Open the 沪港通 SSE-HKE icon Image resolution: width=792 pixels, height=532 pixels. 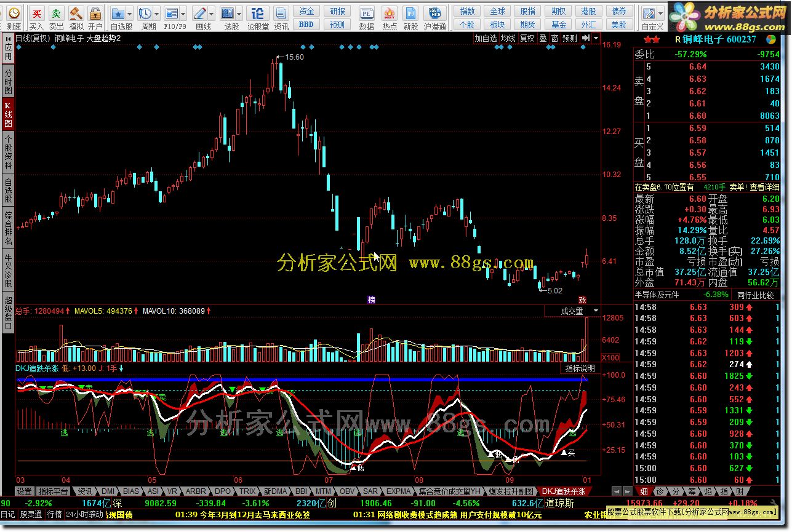(434, 13)
